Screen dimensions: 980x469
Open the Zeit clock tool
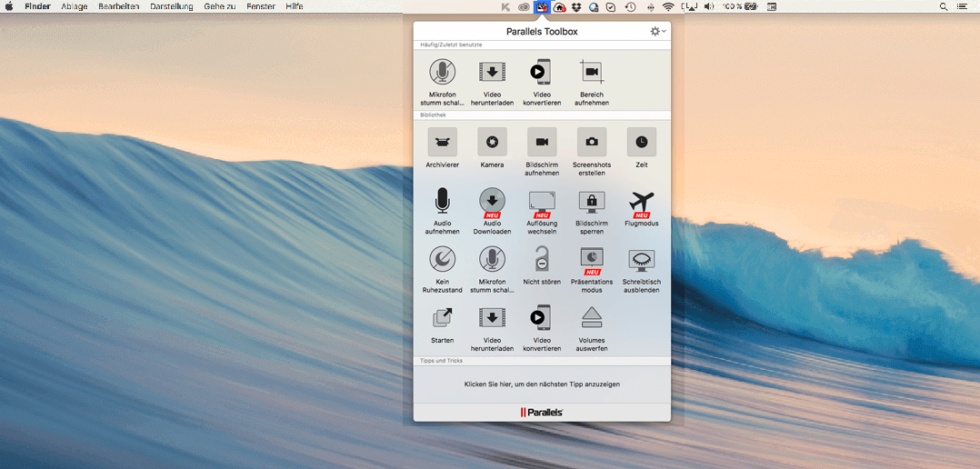(x=642, y=143)
